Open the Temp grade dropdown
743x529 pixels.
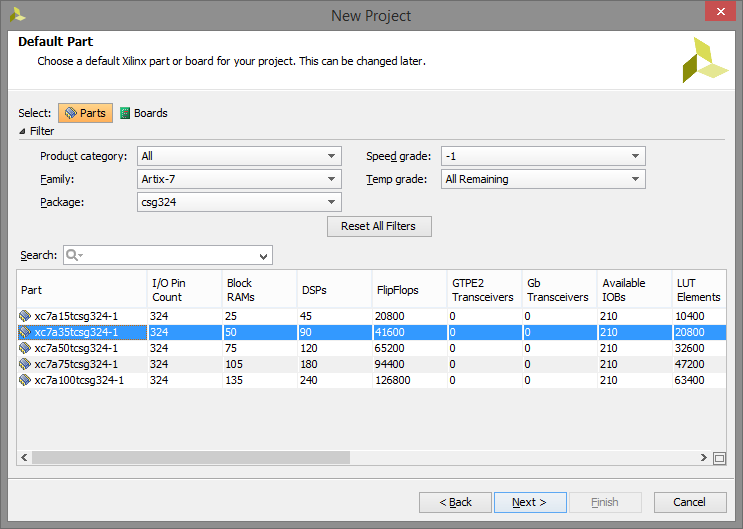[x=543, y=179]
